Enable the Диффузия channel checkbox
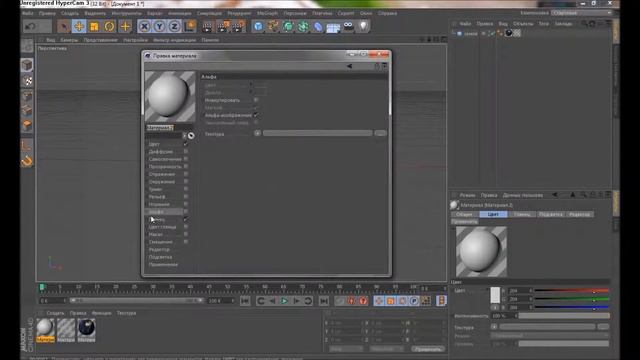The image size is (640, 360). point(186,151)
